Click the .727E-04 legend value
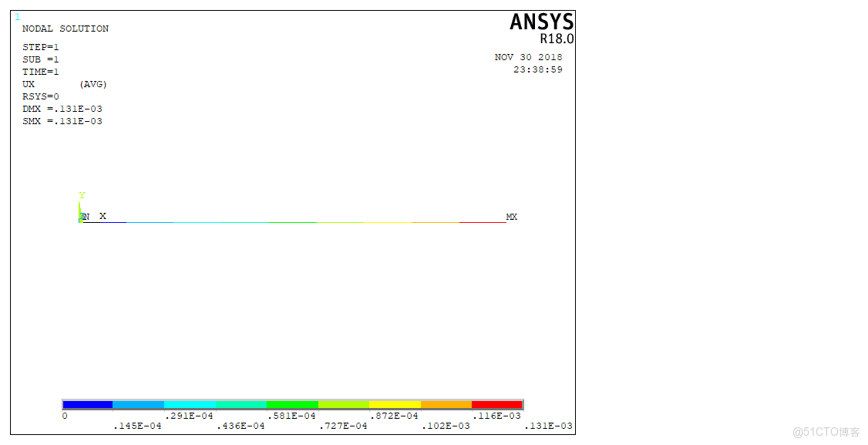868x445 pixels. click(343, 426)
